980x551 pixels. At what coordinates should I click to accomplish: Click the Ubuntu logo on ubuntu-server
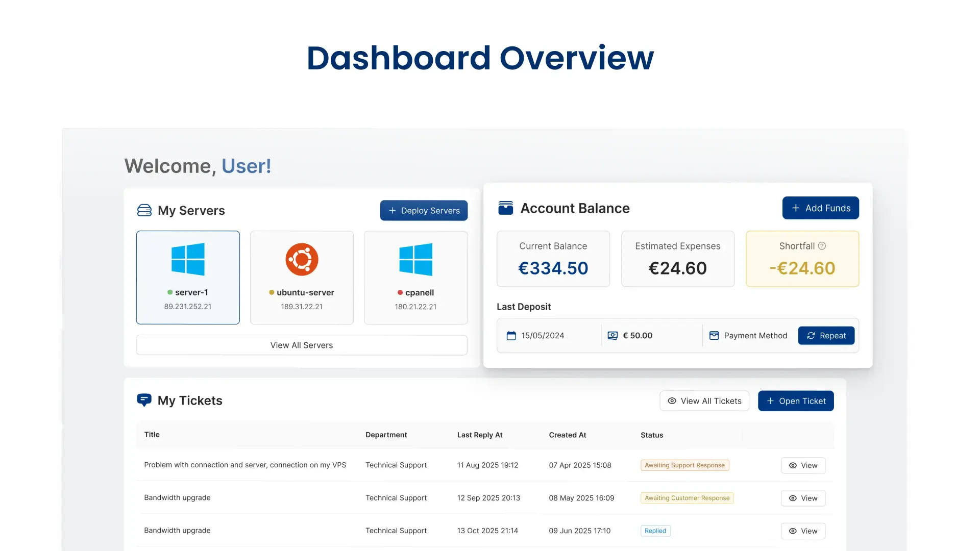[x=302, y=259]
